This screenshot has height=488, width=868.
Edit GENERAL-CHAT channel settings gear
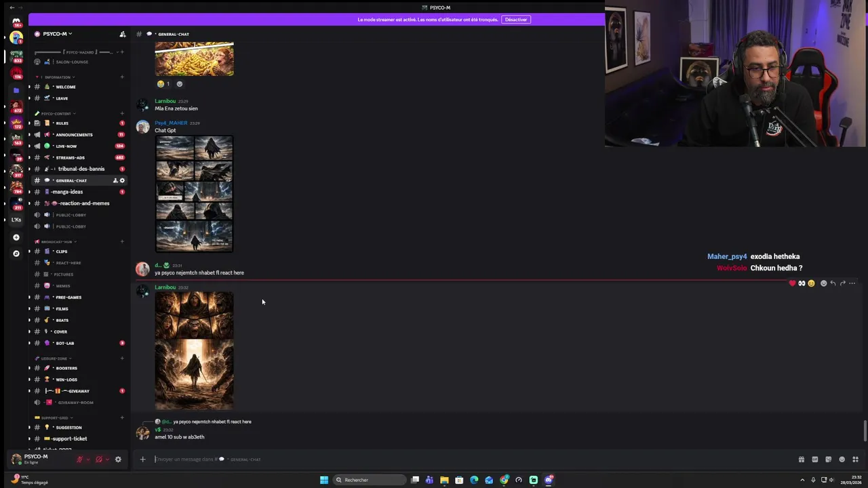[x=122, y=180]
